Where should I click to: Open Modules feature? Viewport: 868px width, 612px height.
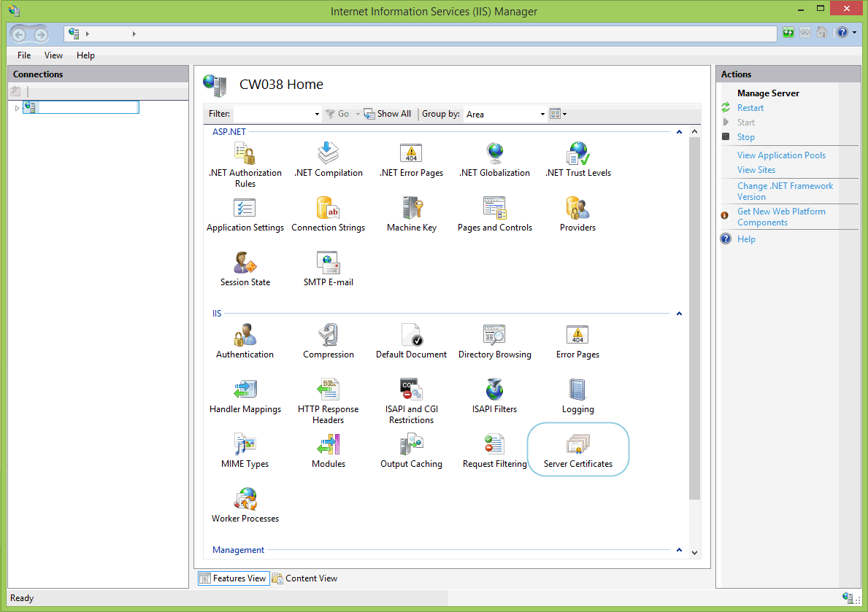tap(329, 451)
